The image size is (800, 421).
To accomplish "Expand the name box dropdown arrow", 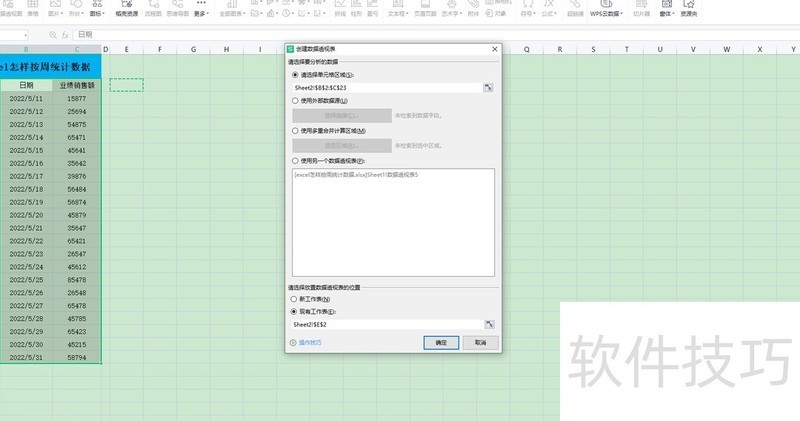I will (24, 35).
